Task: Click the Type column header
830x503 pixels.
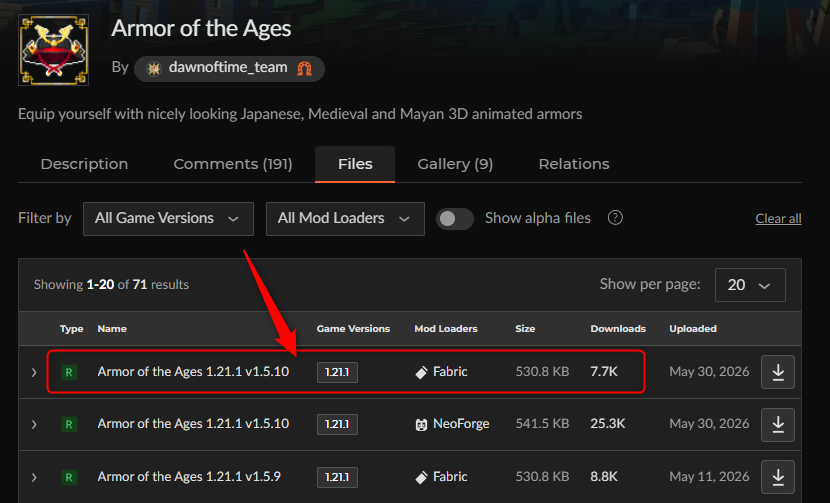Action: coord(71,329)
